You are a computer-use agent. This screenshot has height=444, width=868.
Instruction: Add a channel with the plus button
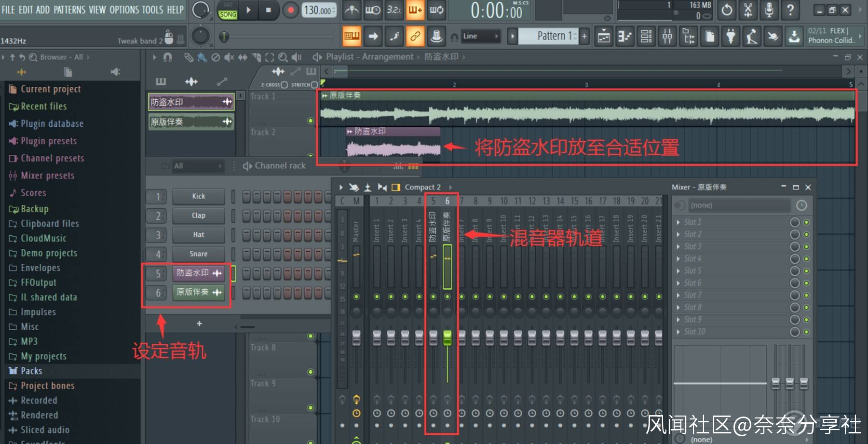click(199, 324)
